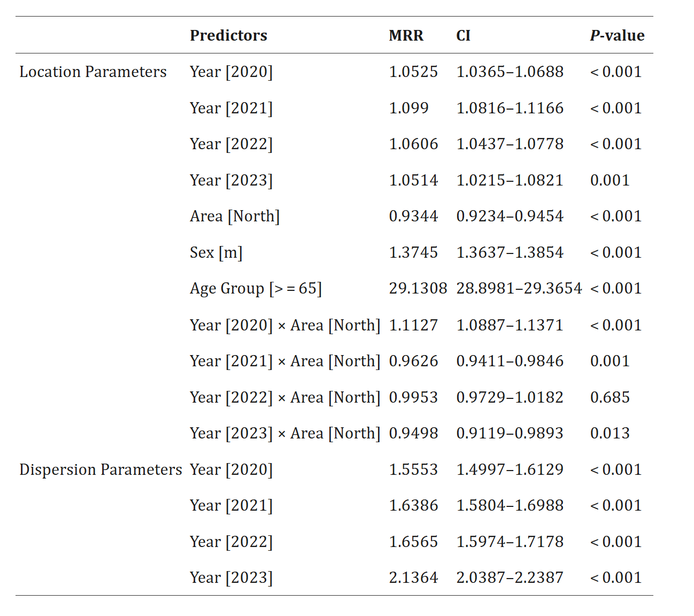
Task: Click the P-value 0.685
Action: point(610,397)
